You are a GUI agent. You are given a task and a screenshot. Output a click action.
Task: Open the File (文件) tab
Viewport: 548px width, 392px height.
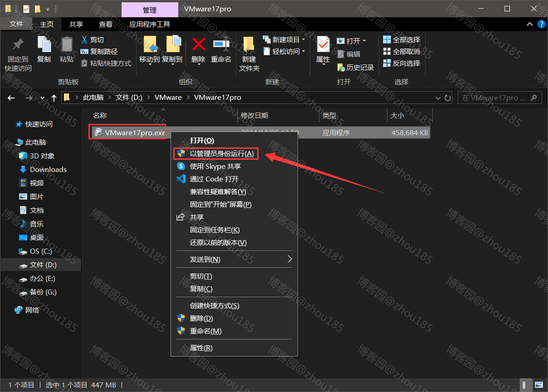pyautogui.click(x=16, y=24)
